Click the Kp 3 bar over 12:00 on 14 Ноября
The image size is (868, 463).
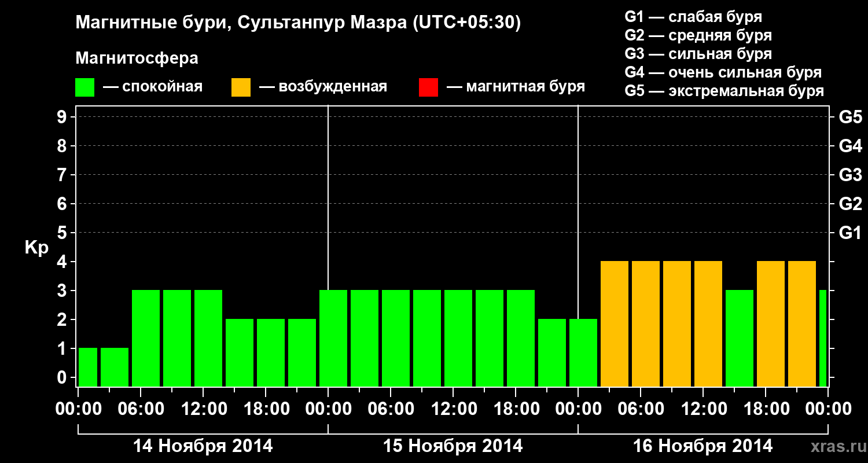(208, 338)
